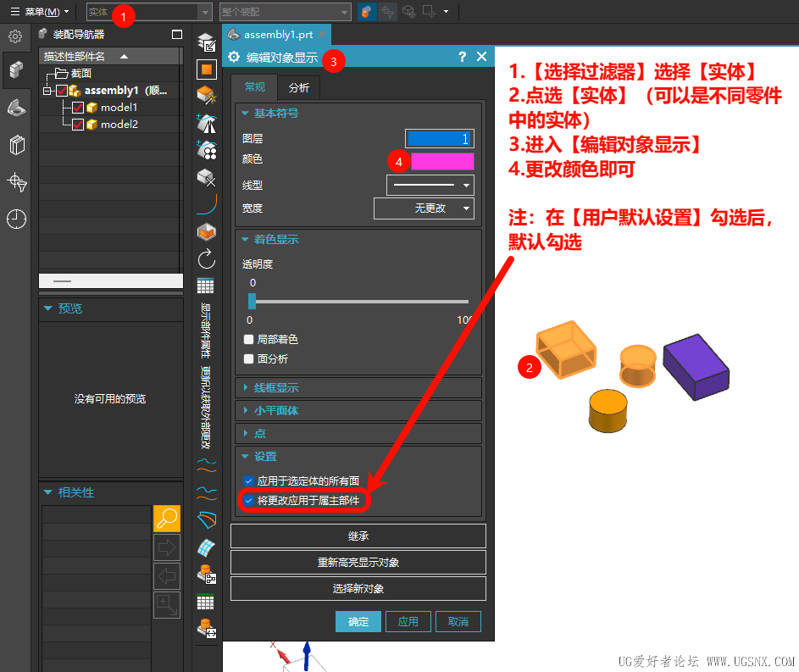Open the Assembly Navigator sidebar tab
The image size is (799, 672).
click(16, 69)
